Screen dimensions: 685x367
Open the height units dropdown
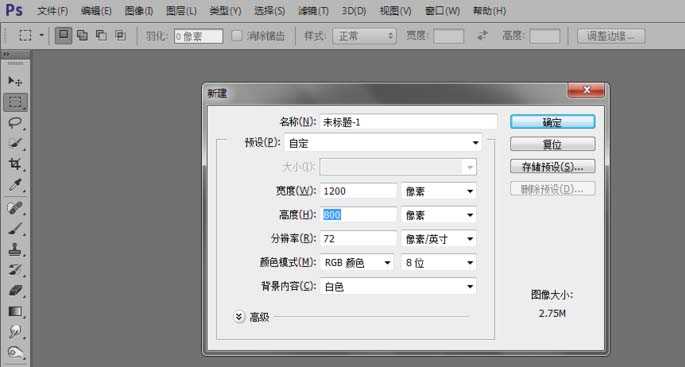(x=439, y=215)
